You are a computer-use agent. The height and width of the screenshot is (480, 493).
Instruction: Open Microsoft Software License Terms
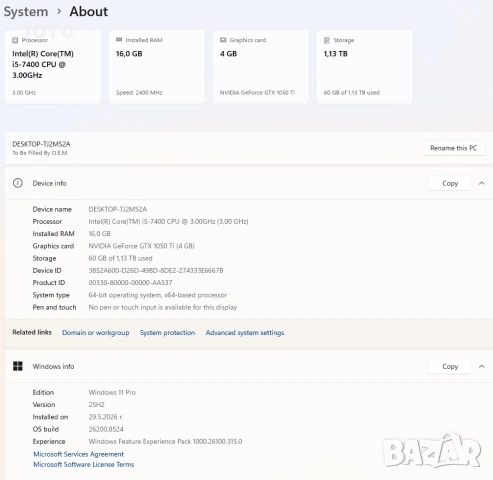(84, 464)
